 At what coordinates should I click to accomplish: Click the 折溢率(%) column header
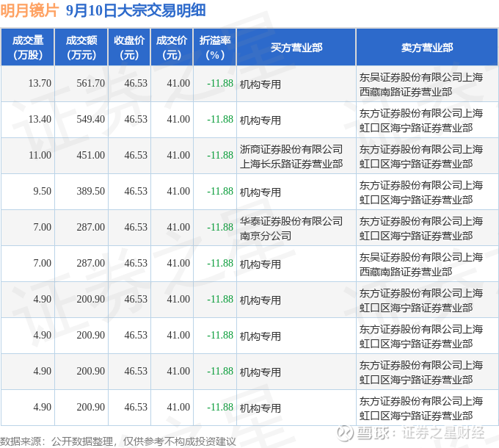pyautogui.click(x=215, y=48)
